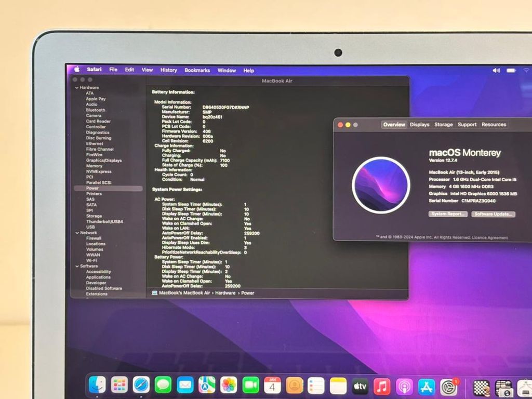The height and width of the screenshot is (399, 532).
Task: Click the System Report button
Action: (448, 214)
